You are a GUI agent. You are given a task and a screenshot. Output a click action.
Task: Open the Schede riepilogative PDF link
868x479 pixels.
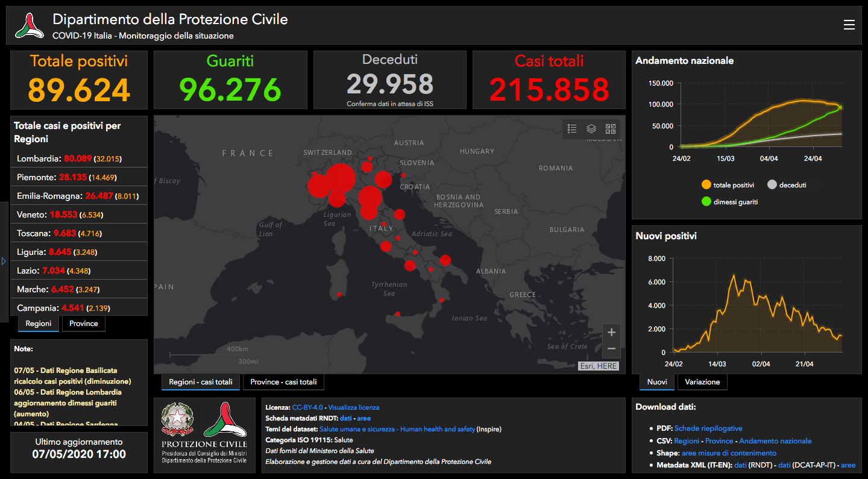[x=708, y=428]
